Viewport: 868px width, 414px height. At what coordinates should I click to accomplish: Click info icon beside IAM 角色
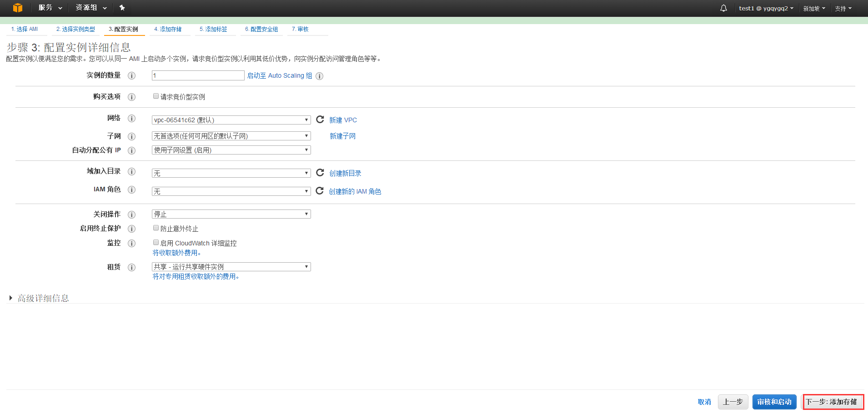pos(131,190)
